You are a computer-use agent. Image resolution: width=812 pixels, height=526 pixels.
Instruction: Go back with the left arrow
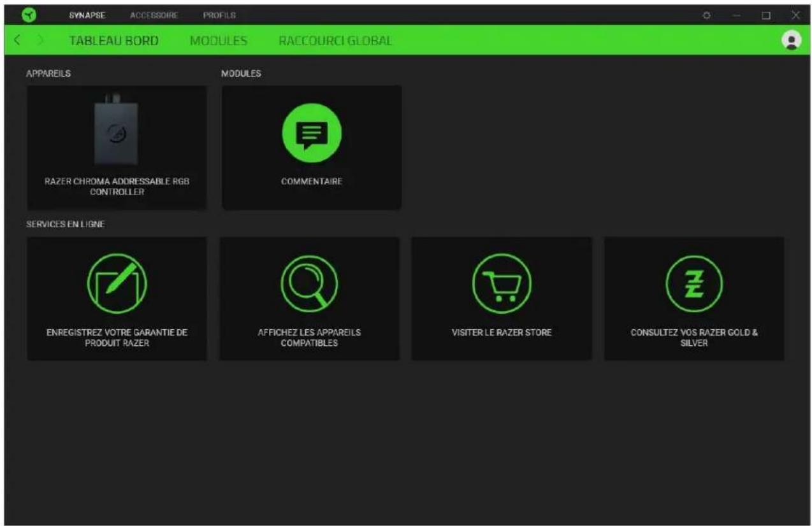[x=17, y=41]
